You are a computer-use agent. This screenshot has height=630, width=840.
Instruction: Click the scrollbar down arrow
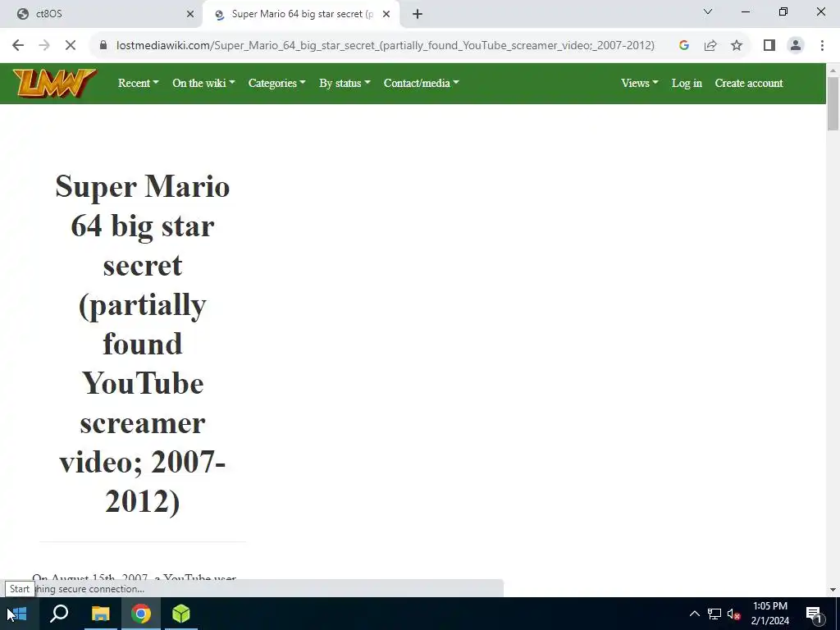[x=833, y=590]
